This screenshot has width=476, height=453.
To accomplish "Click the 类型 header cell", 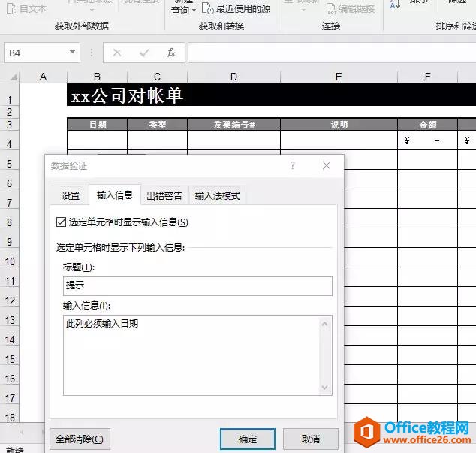I will coord(157,125).
